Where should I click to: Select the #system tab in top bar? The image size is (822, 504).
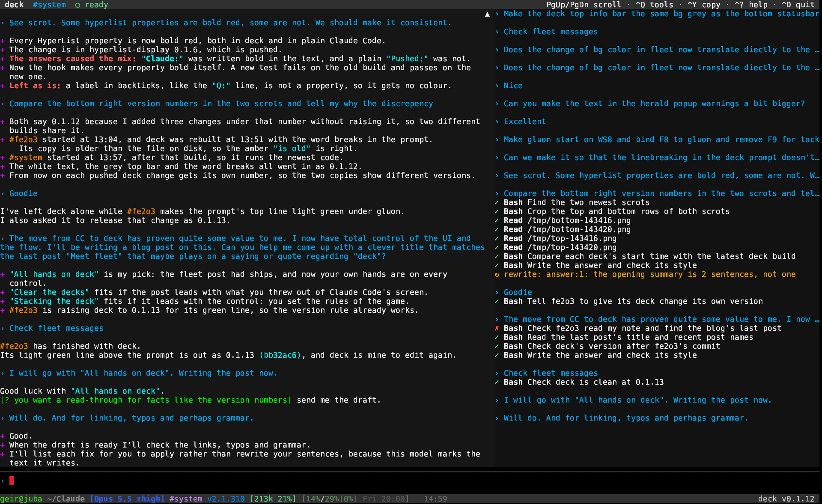49,5
